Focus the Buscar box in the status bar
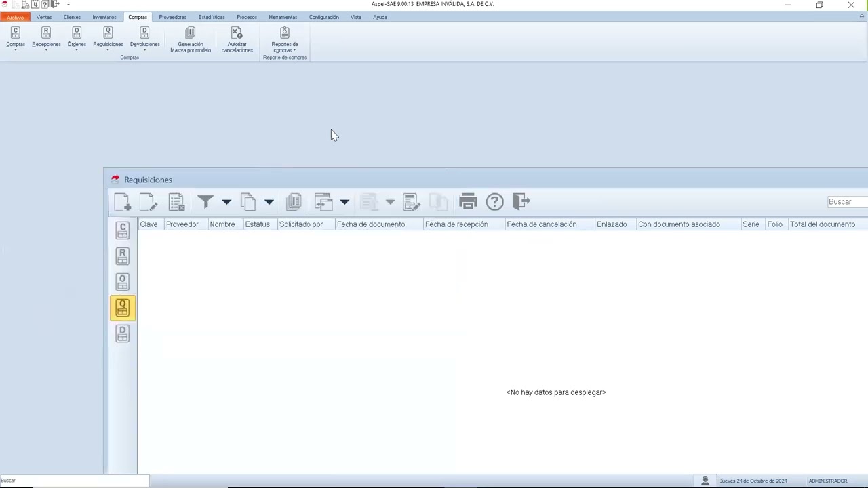This screenshot has height=488, width=868. pos(75,481)
